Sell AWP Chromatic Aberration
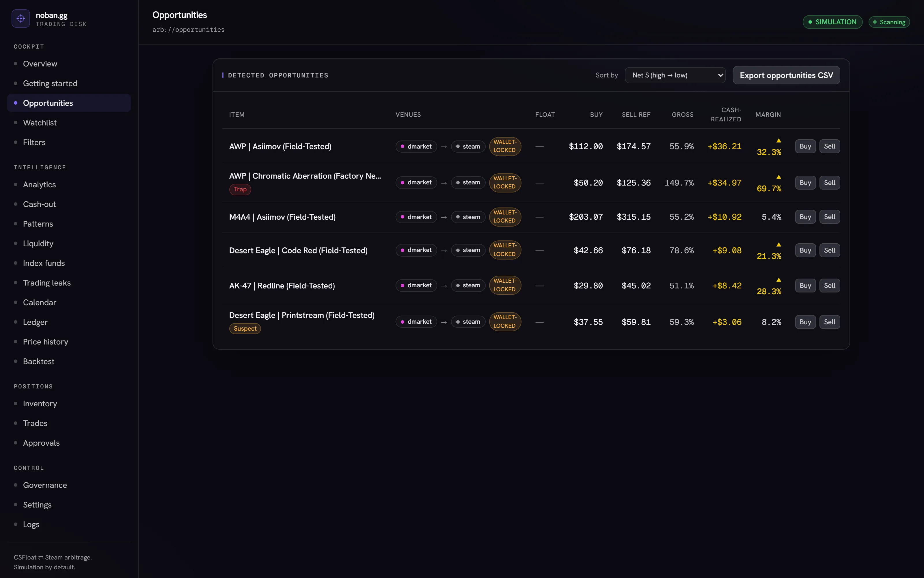This screenshot has height=578, width=924. pyautogui.click(x=829, y=183)
